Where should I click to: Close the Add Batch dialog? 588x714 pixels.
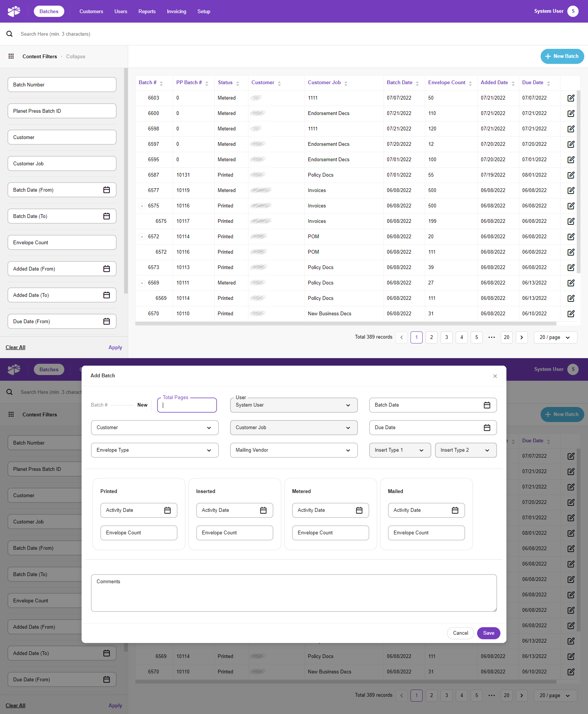pyautogui.click(x=495, y=376)
